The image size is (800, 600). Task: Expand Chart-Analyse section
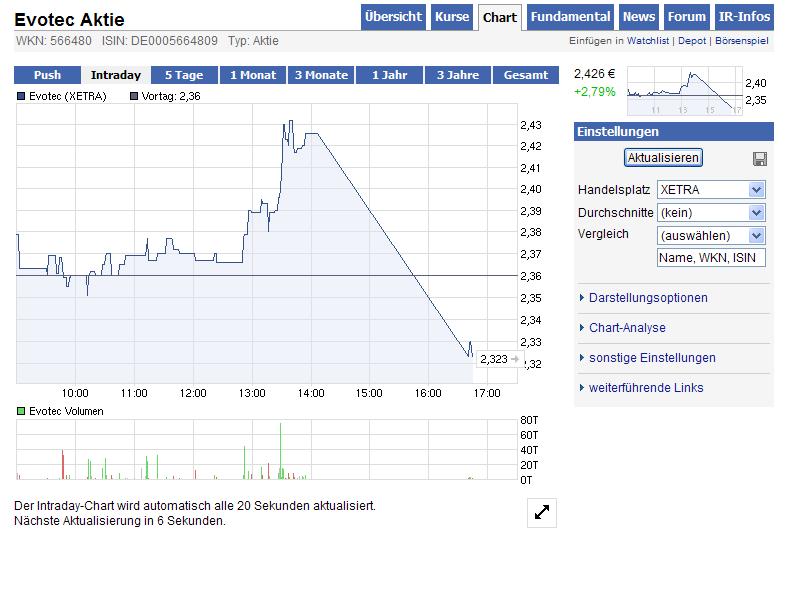[x=622, y=328]
